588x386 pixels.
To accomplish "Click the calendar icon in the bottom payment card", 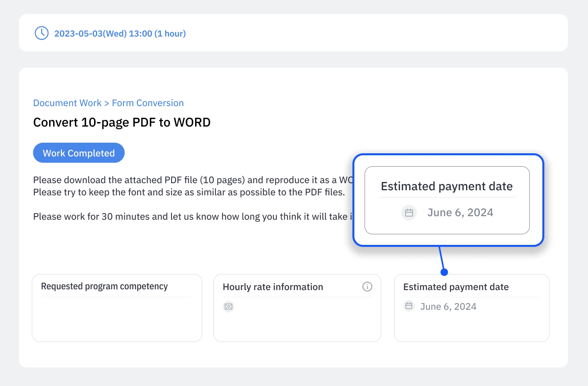I will (409, 306).
